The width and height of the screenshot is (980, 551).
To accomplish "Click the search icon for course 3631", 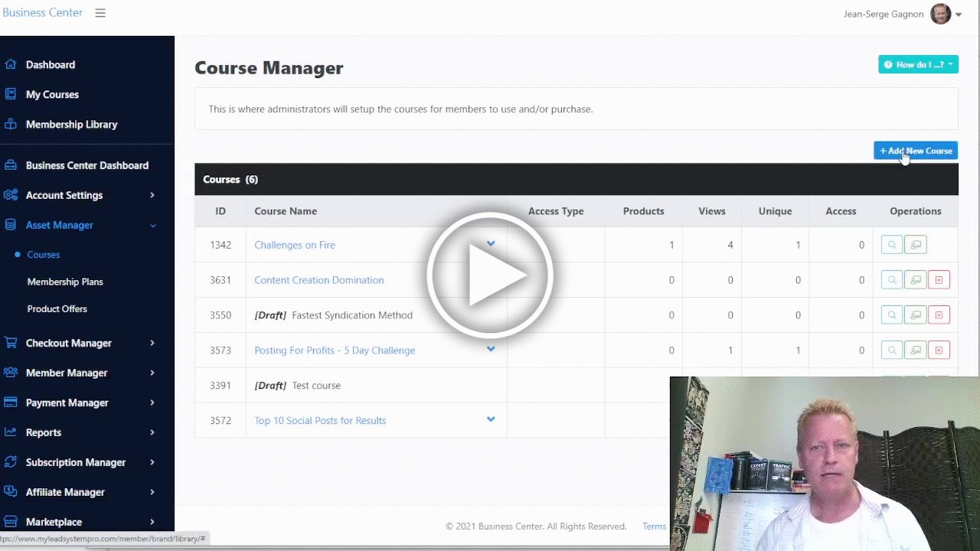I will pos(892,280).
